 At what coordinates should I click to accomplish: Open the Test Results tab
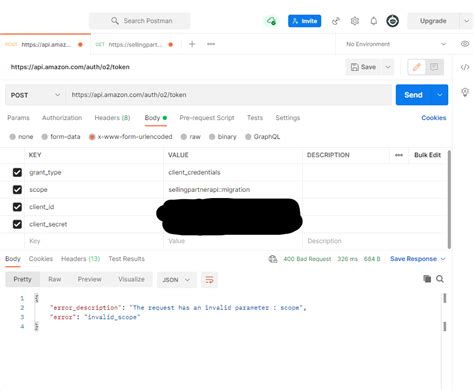(127, 259)
